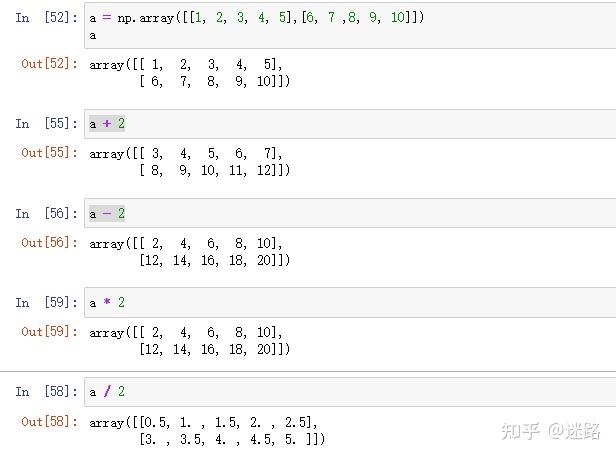Select the 'a * 2' code cell

pos(350,303)
